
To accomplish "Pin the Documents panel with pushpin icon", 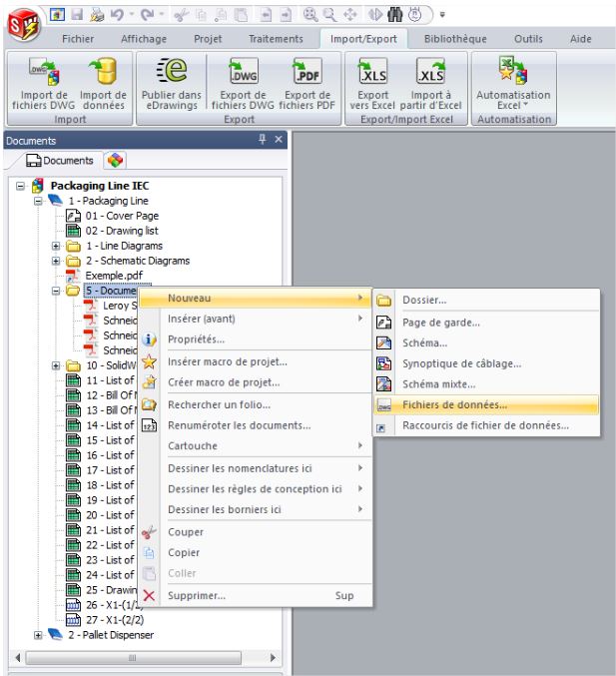I will click(263, 139).
